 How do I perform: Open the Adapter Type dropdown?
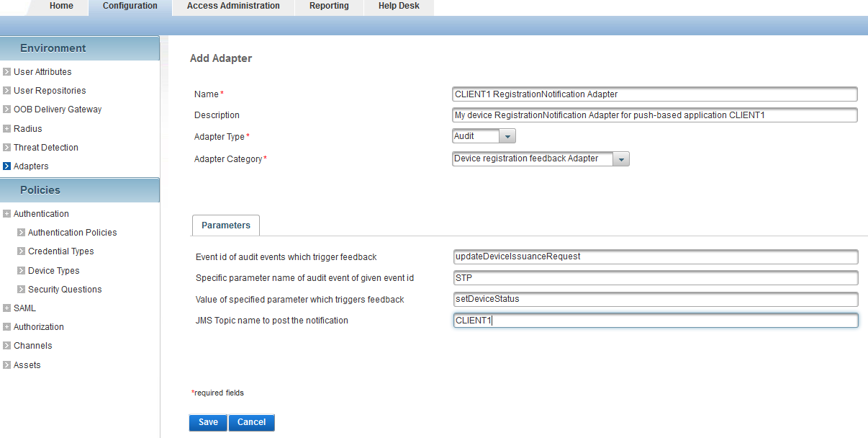click(x=507, y=136)
